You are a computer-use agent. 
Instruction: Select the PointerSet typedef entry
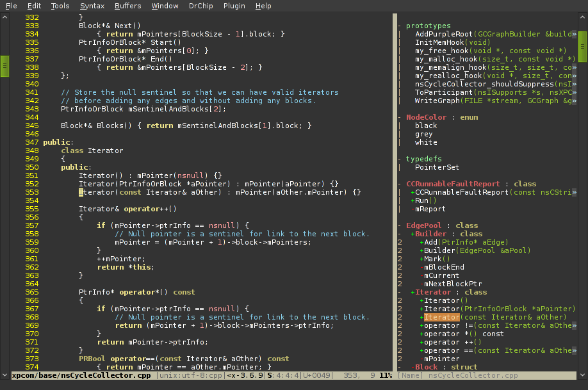pyautogui.click(x=437, y=167)
